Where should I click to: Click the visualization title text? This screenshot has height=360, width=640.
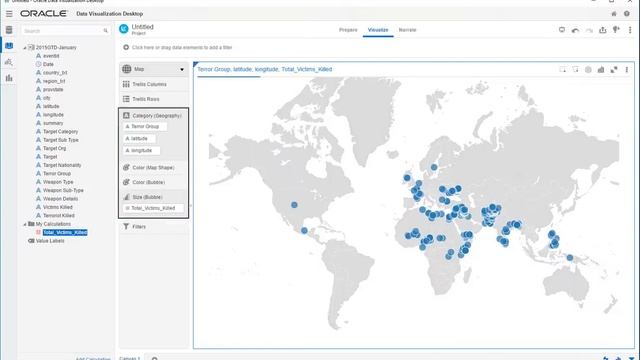tap(264, 69)
